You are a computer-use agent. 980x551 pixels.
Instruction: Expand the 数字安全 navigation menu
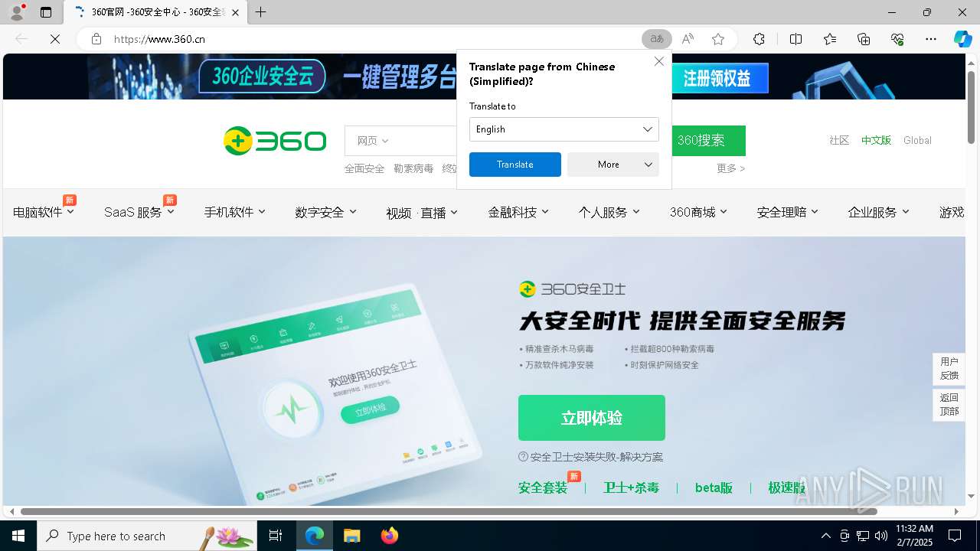[x=325, y=212]
